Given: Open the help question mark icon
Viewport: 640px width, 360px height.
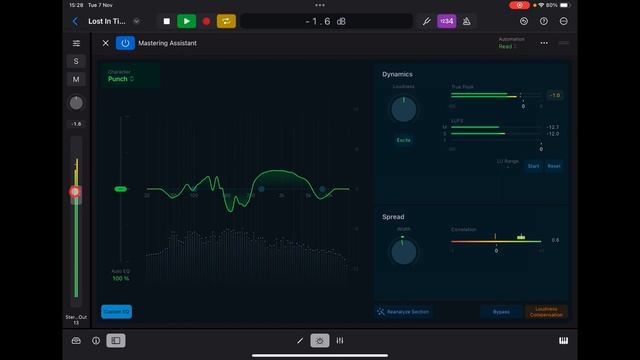Looking at the screenshot, I should point(544,21).
